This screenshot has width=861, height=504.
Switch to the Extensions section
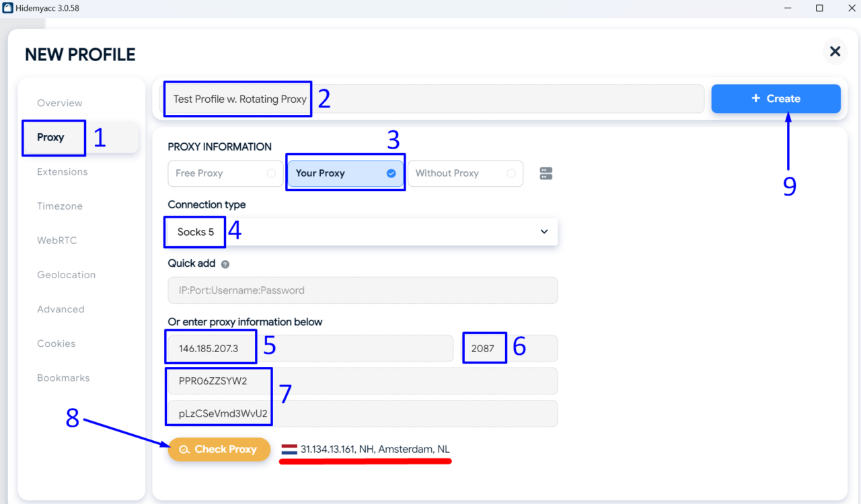(x=62, y=171)
